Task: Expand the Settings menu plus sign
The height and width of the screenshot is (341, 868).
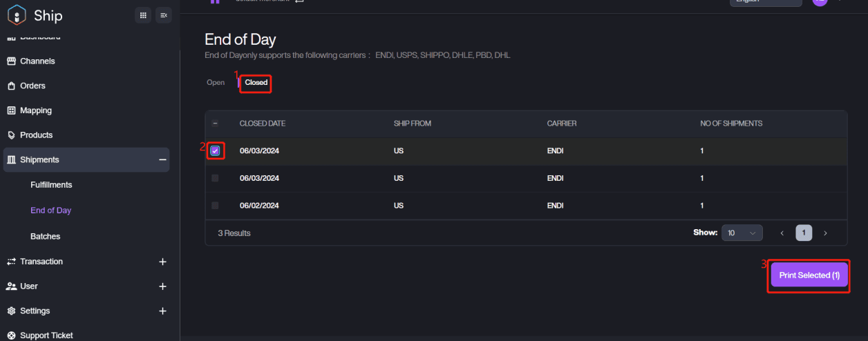Action: tap(163, 311)
